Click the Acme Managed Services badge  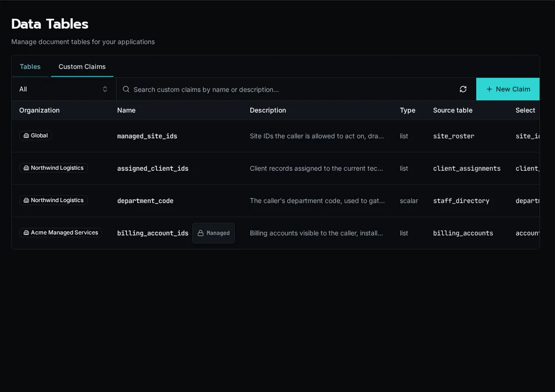tap(60, 233)
